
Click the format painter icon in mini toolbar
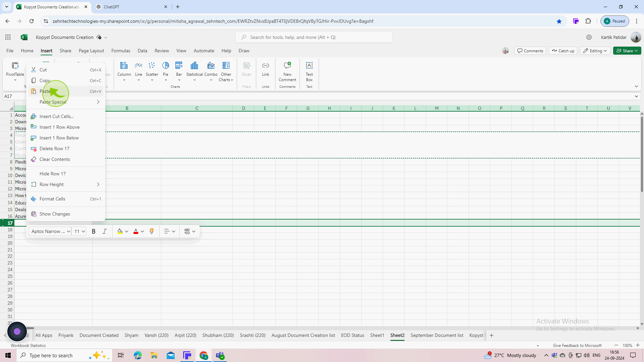coord(152,231)
